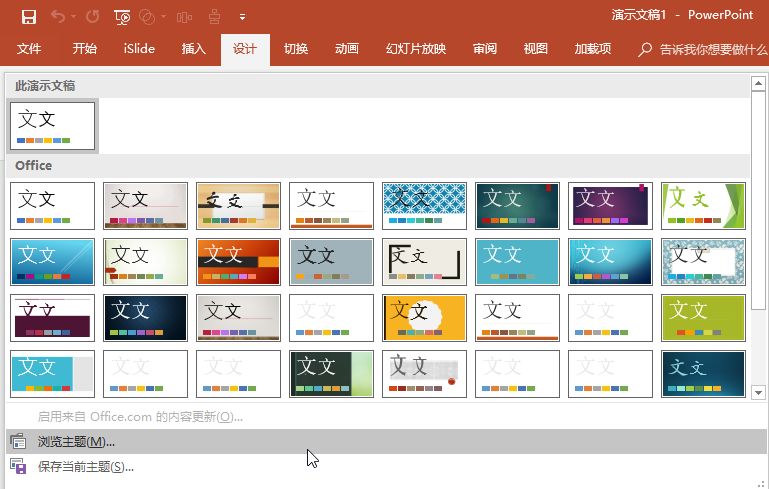769x489 pixels.
Task: Click the gallery scrollbar down arrow
Action: pyautogui.click(x=758, y=392)
